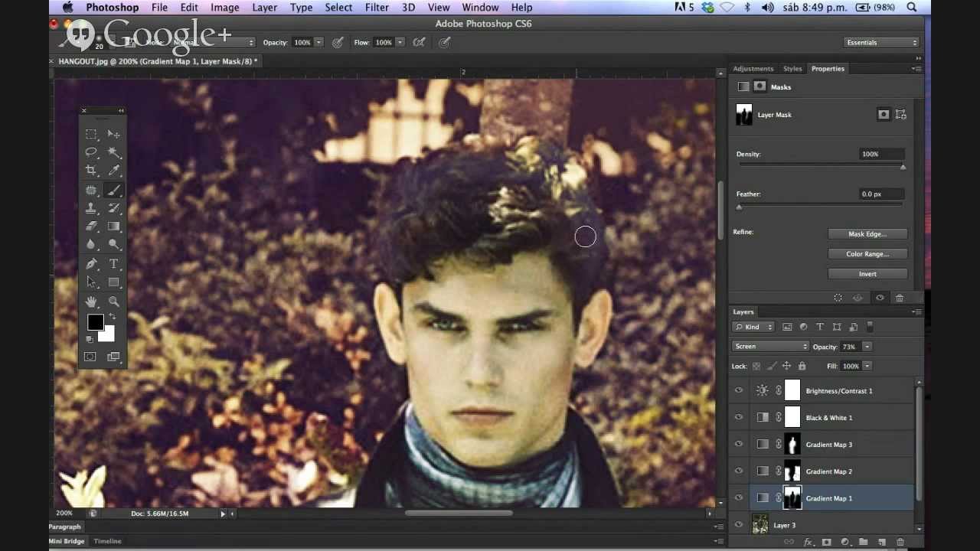The height and width of the screenshot is (551, 980).
Task: Hide the Gradient Map 3 layer
Action: (739, 445)
